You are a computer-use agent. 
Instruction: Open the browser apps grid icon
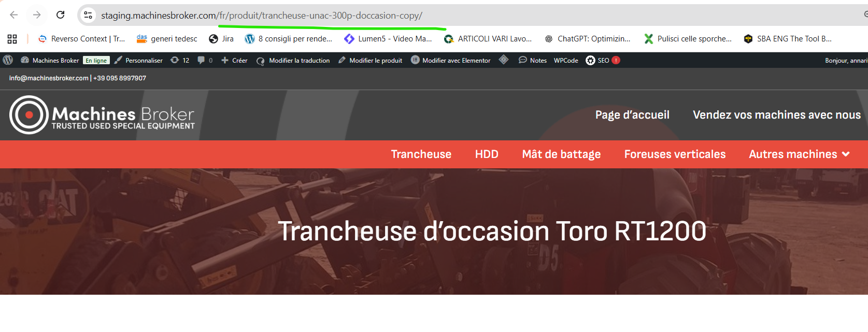pos(12,39)
